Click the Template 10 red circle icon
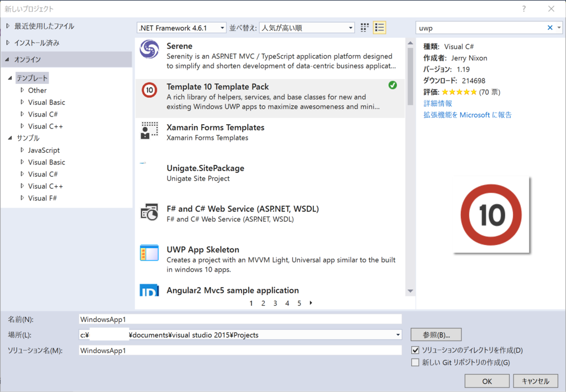The image size is (566, 392). pos(149,90)
